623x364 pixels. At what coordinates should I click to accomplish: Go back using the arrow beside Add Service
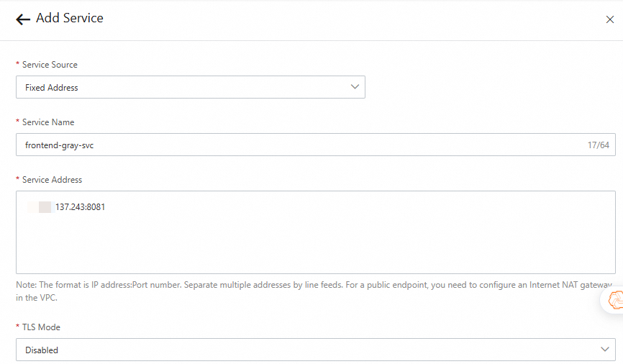23,19
